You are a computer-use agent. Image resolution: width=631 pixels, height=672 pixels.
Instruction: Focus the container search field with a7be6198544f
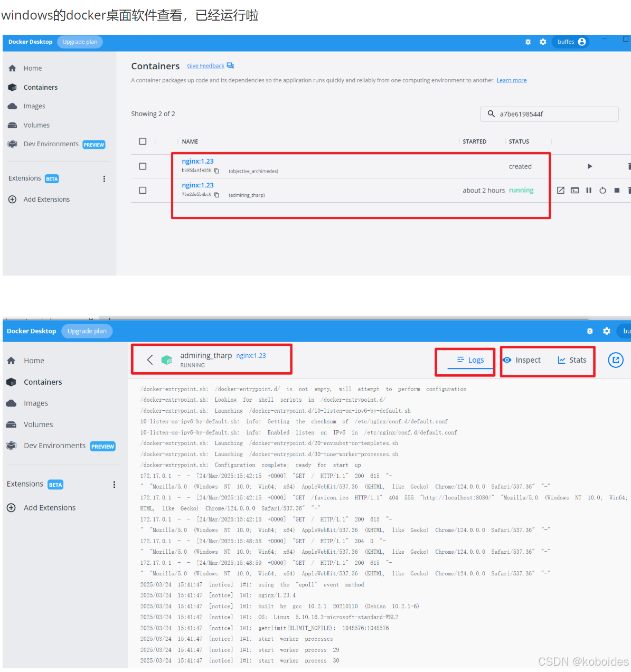549,114
